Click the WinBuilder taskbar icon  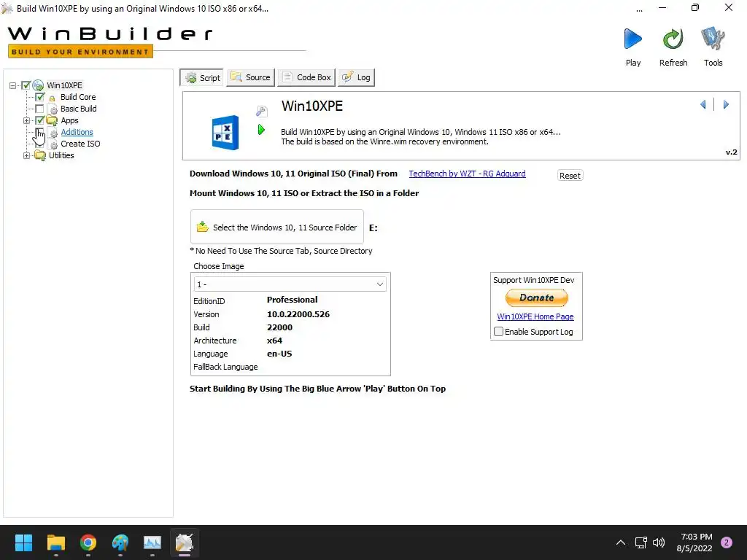tap(185, 542)
